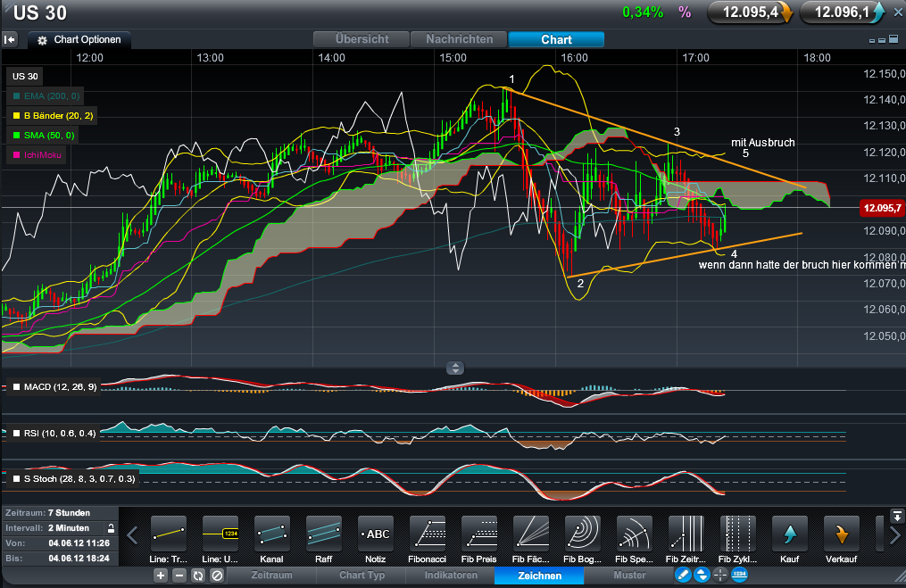The width and height of the screenshot is (906, 588).
Task: Open the Bis end date field
Action: (x=79, y=559)
